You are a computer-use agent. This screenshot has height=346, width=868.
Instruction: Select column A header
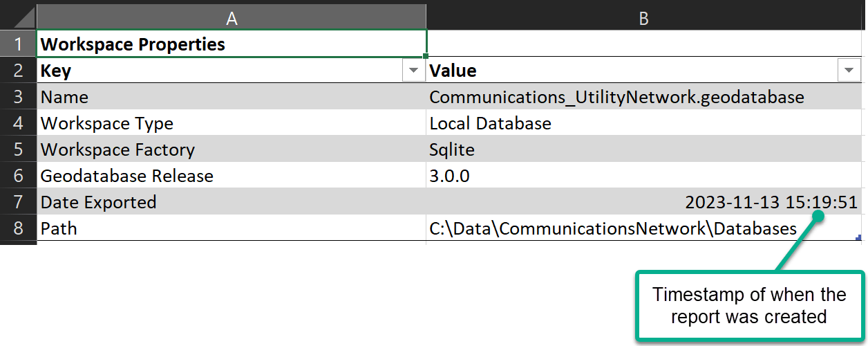point(232,19)
